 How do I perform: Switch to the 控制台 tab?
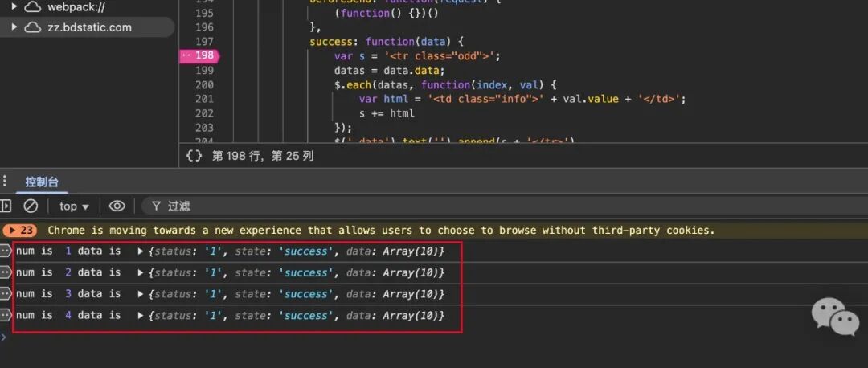[42, 182]
